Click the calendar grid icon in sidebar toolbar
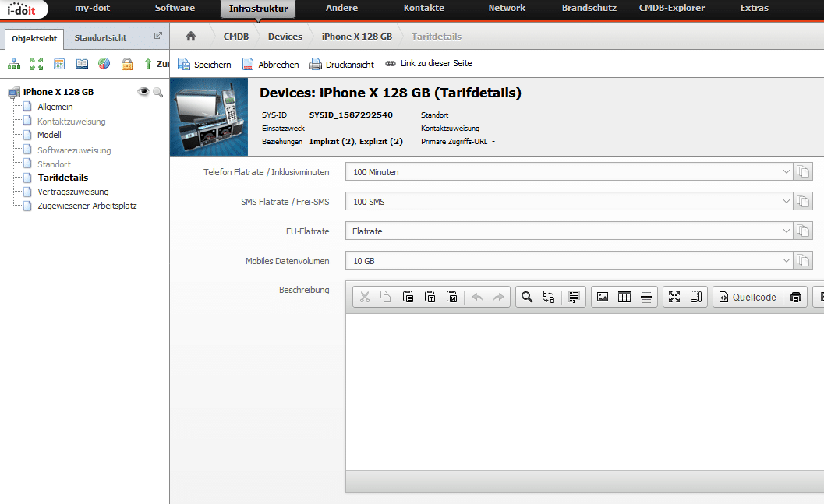 (x=59, y=64)
